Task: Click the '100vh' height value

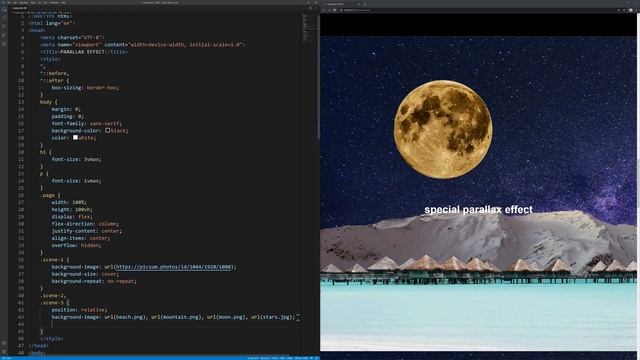Action: pyautogui.click(x=83, y=209)
